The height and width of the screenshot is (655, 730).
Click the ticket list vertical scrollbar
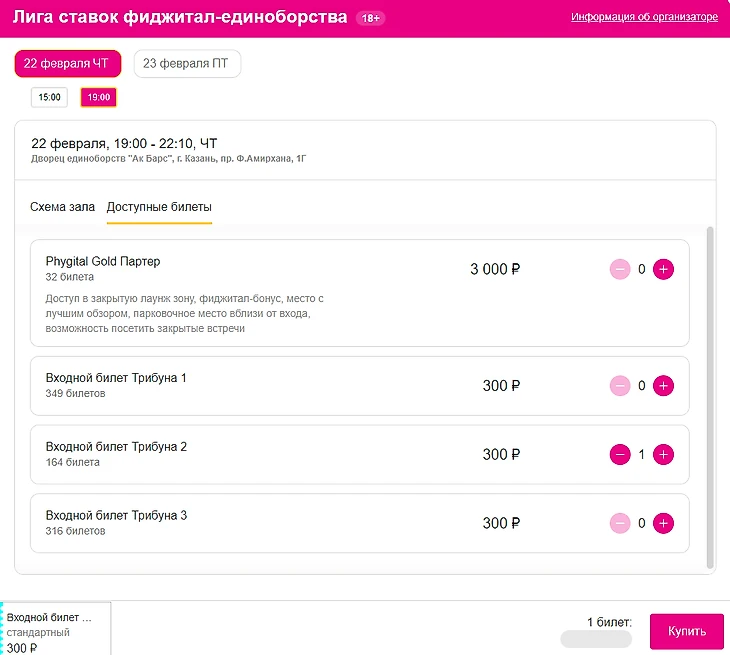(x=710, y=398)
